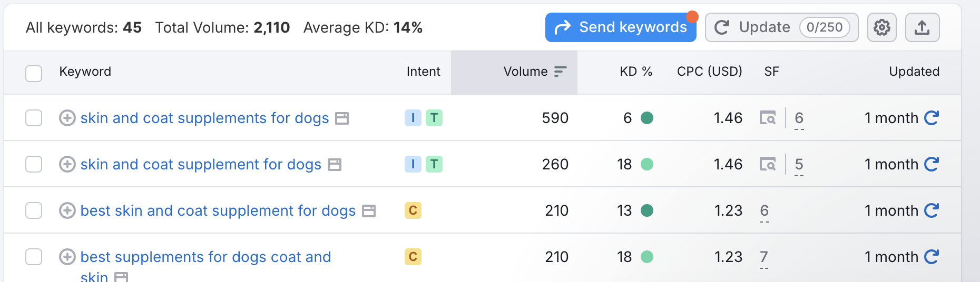980x282 pixels.
Task: Expand 'best supplements for dogs coat and skin' plus
Action: (67, 257)
